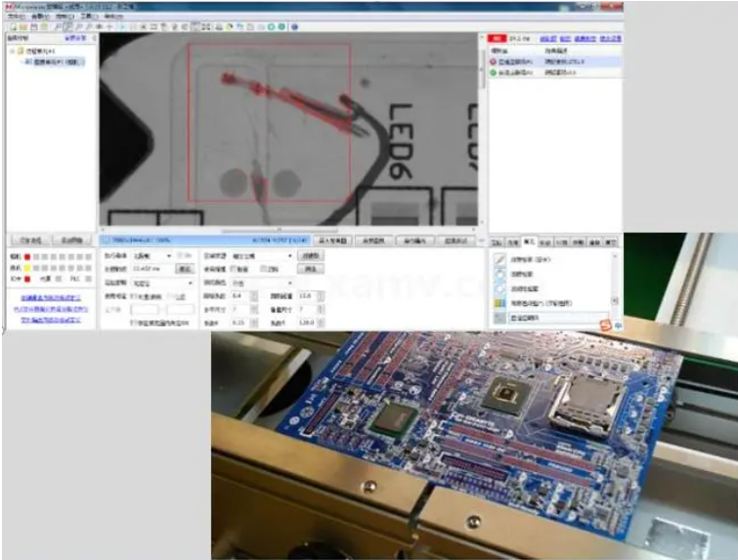The height and width of the screenshot is (560, 738).
Task: Click the right button above the indicator lights
Action: [x=72, y=240]
